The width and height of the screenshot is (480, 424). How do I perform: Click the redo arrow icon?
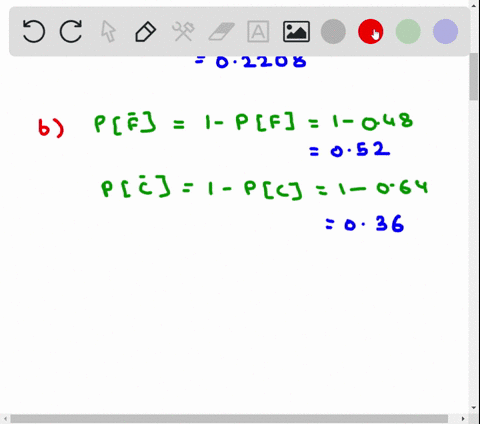click(x=71, y=31)
